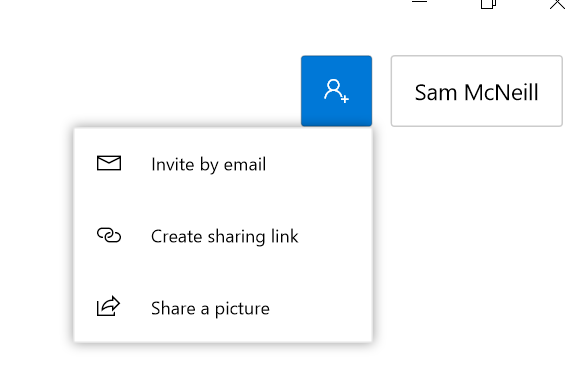583x369 pixels.
Task: Click the chain link icon
Action: tap(109, 235)
